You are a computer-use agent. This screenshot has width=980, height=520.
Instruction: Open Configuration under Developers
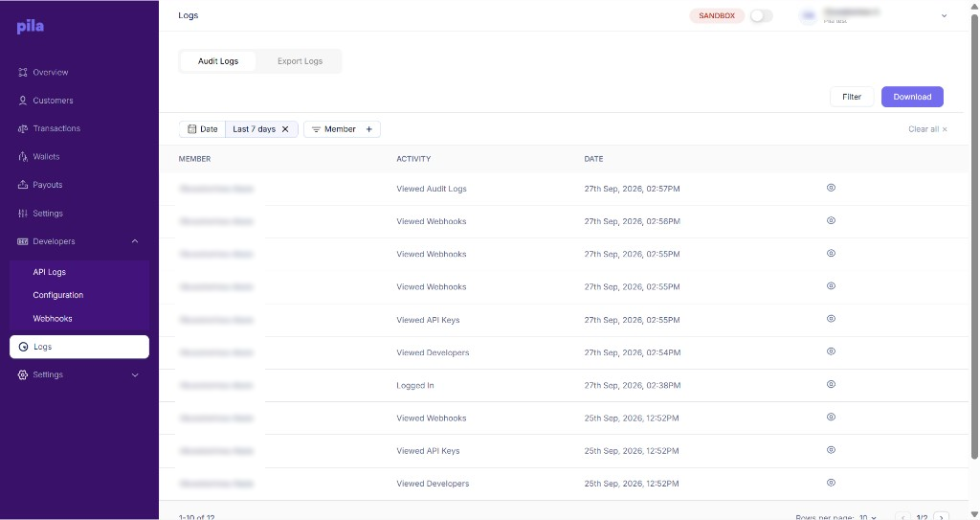click(58, 295)
